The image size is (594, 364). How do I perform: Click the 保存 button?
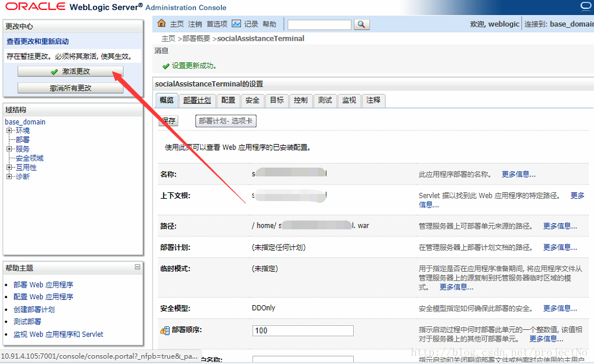(x=168, y=121)
